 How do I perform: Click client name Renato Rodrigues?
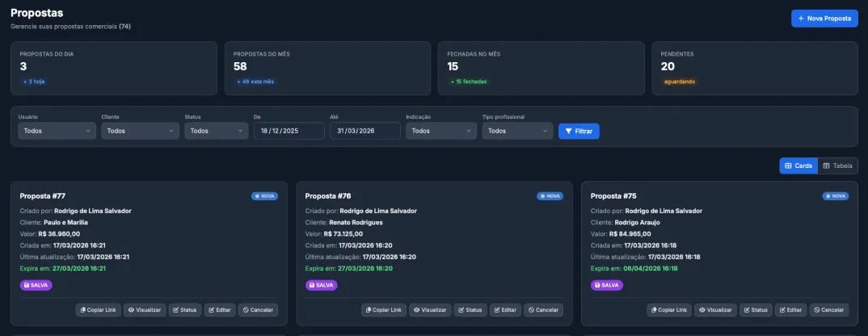pyautogui.click(x=356, y=223)
